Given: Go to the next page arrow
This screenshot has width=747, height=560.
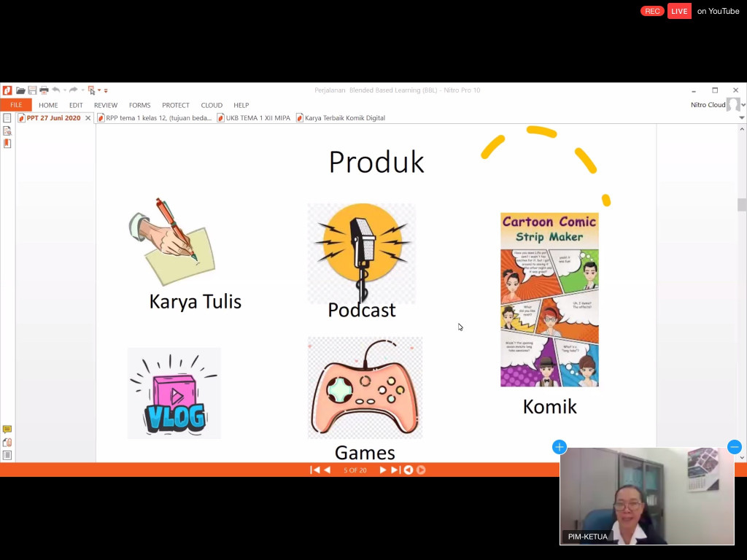Looking at the screenshot, I should 382,470.
